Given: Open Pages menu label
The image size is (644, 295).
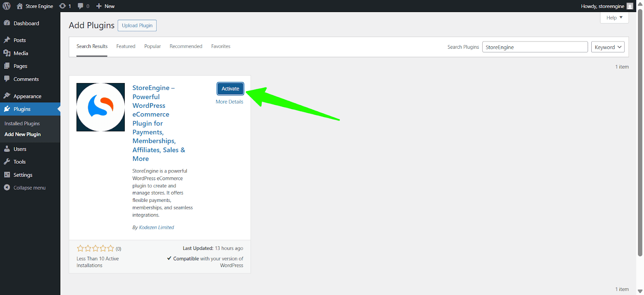Looking at the screenshot, I should pyautogui.click(x=21, y=66).
